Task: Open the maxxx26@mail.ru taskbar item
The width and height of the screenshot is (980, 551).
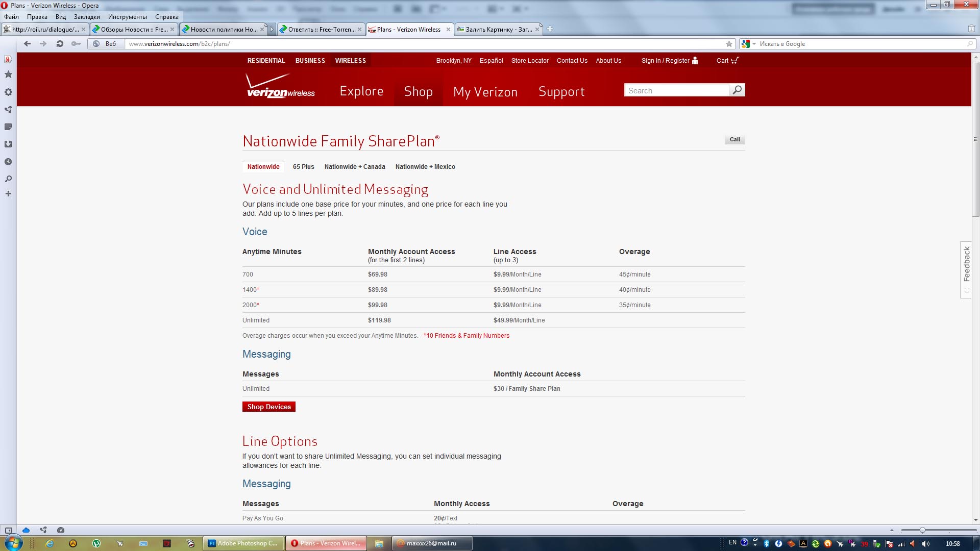Action: 432,543
